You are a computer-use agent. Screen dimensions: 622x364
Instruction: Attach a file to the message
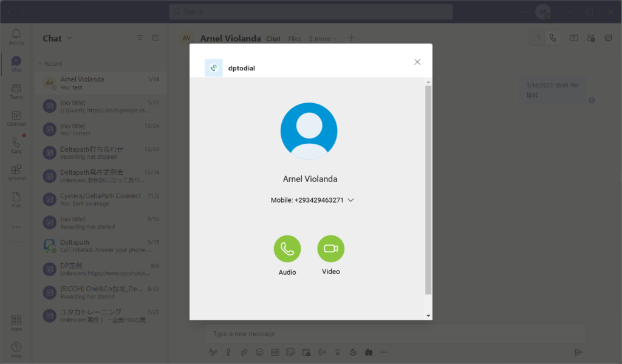click(x=244, y=352)
